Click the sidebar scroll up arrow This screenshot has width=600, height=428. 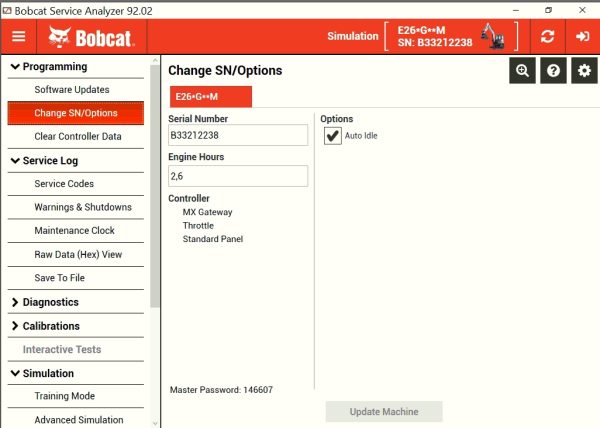(155, 60)
